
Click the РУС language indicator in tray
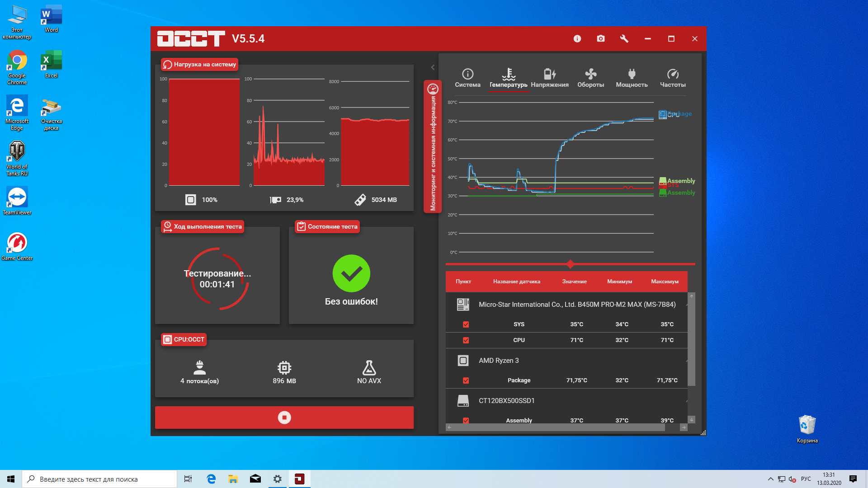pyautogui.click(x=806, y=479)
